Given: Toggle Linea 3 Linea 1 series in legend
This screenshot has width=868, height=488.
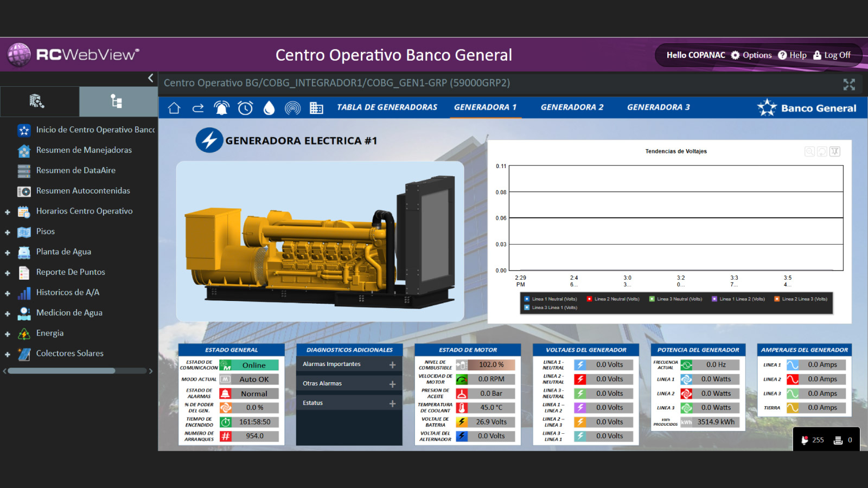Looking at the screenshot, I should pos(551,307).
